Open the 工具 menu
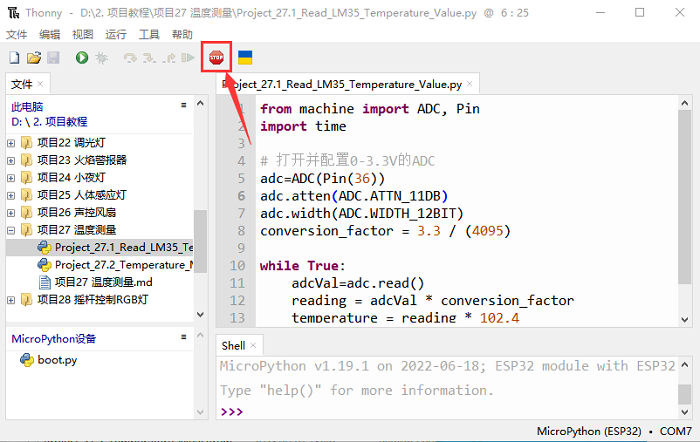Viewport: 700px width, 442px height. (x=149, y=34)
